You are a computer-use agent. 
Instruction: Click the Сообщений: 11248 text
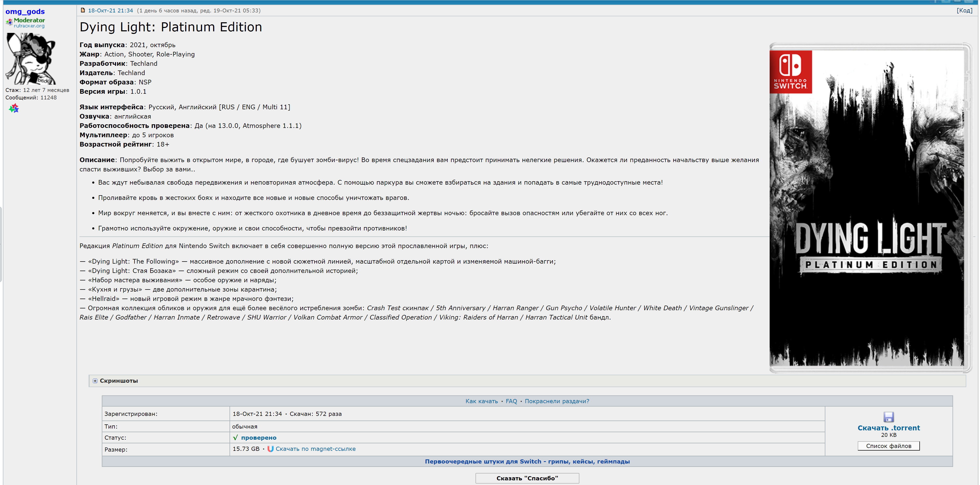coord(31,98)
